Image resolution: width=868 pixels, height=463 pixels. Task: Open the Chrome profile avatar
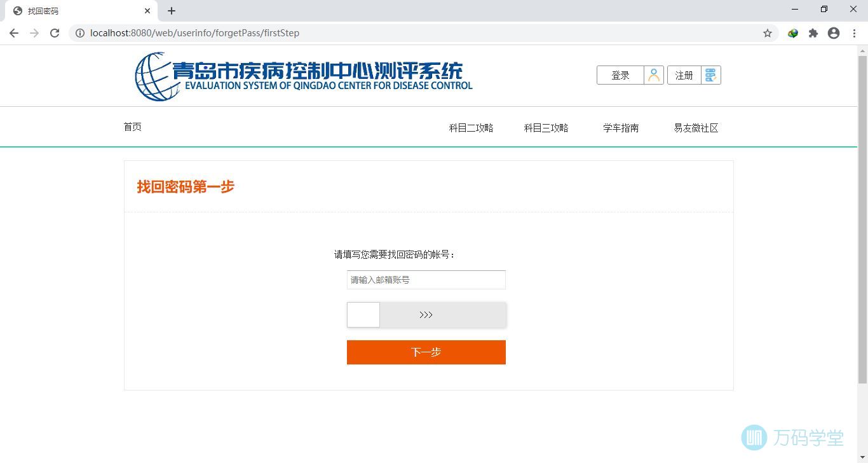coord(834,33)
